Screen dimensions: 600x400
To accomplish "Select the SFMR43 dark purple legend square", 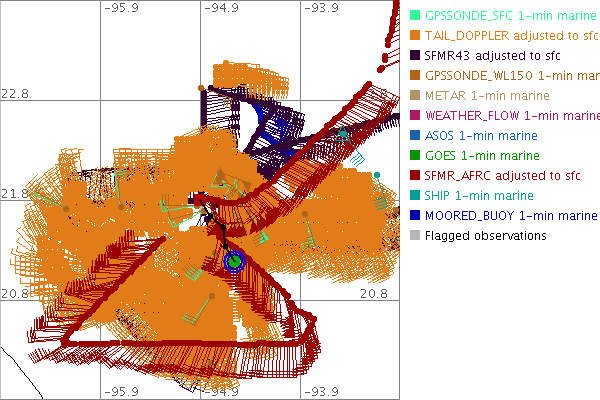I will point(415,56).
